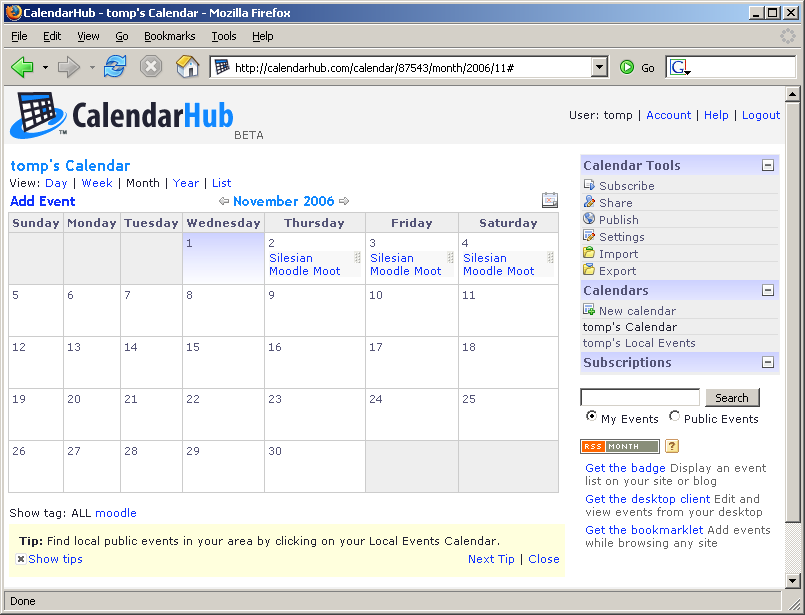Click drag handle of Friday's Moodle Moot event

click(x=450, y=257)
